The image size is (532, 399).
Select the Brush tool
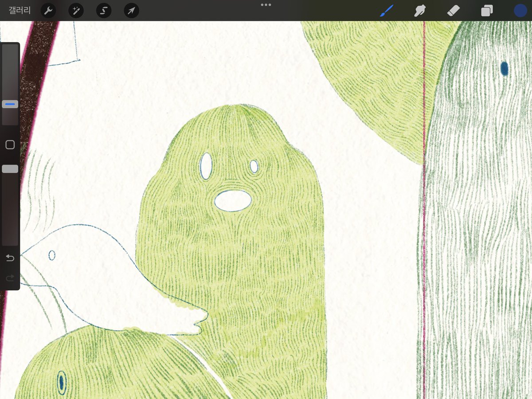pyautogui.click(x=386, y=11)
